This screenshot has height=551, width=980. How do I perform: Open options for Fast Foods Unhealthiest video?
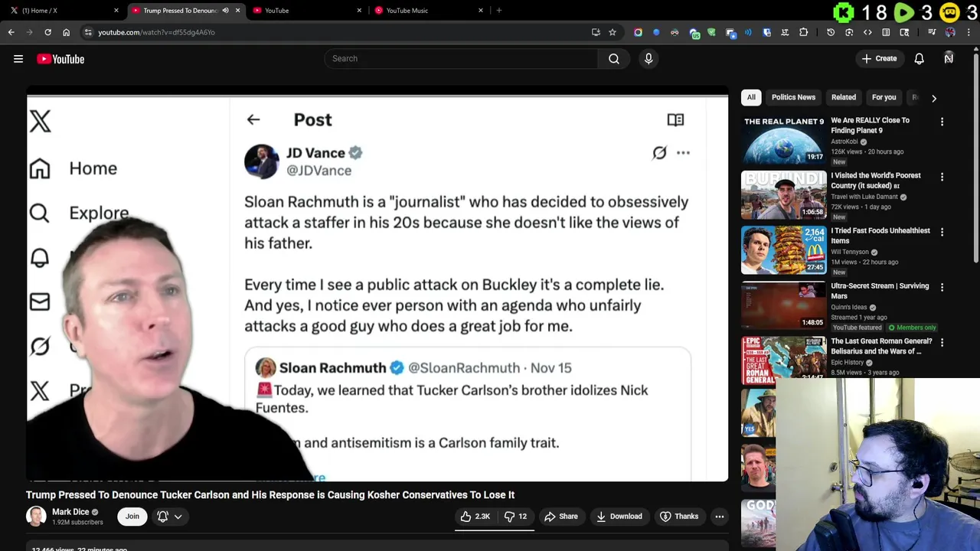pos(942,232)
